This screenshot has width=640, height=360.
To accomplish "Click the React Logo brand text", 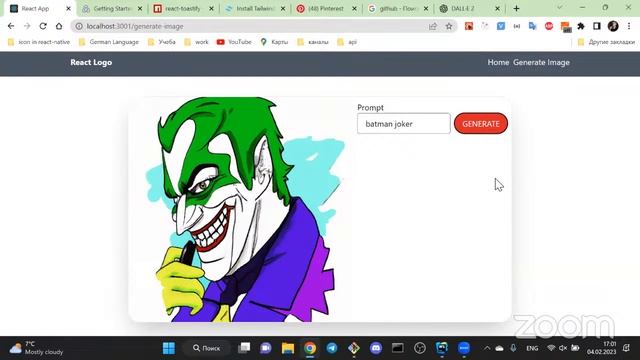I will point(91,62).
